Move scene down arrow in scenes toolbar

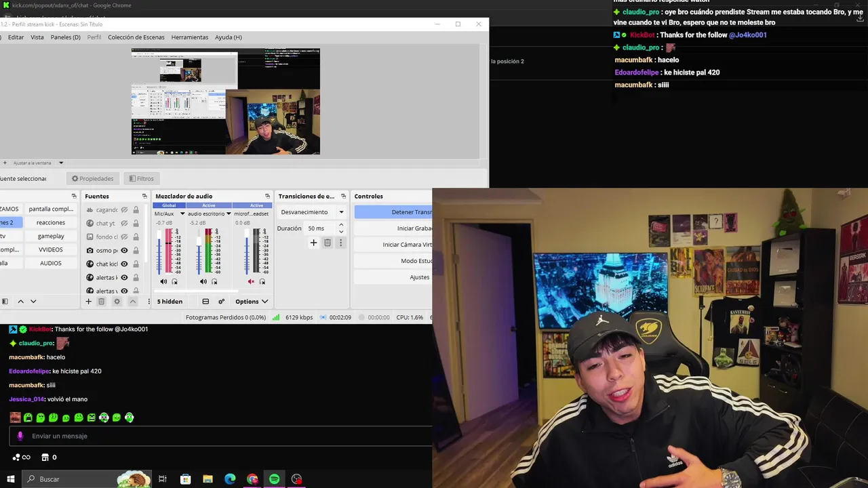coord(33,302)
